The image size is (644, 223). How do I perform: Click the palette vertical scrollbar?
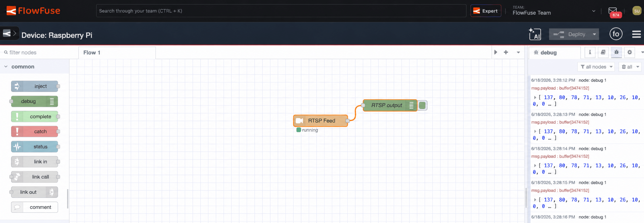pyautogui.click(x=68, y=199)
